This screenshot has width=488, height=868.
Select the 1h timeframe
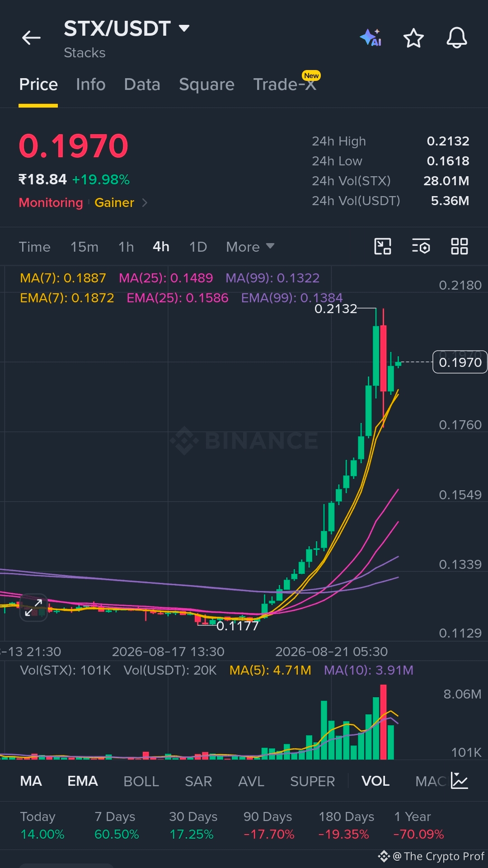(x=126, y=247)
